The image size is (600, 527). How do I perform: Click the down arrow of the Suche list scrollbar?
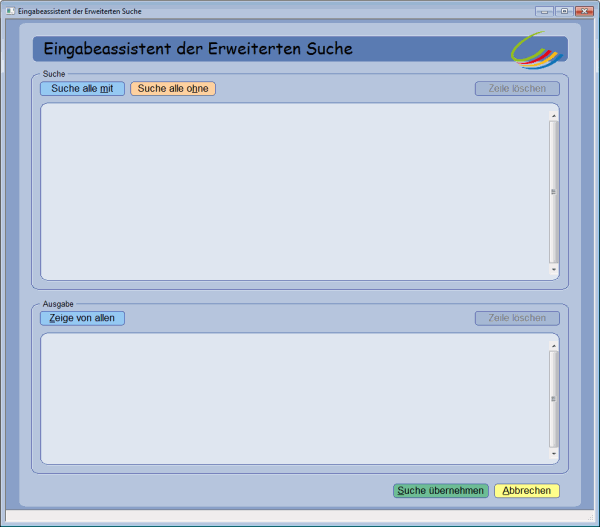(554, 269)
